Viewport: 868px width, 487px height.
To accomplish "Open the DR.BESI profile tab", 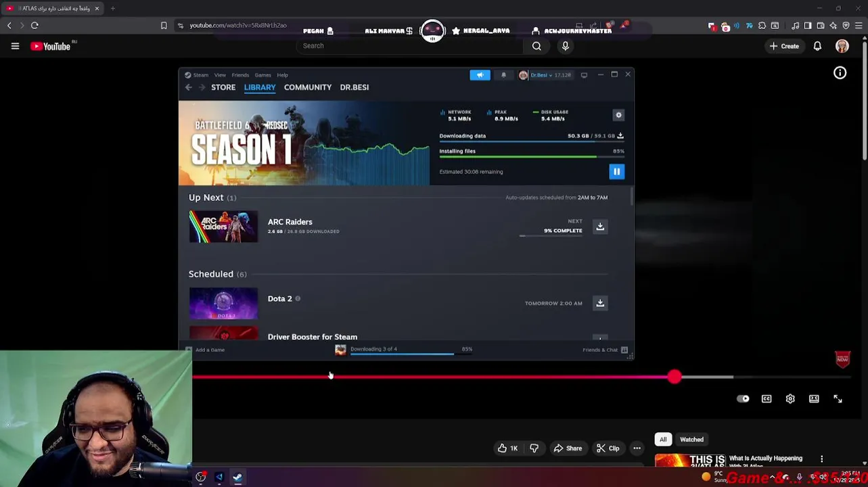I will pyautogui.click(x=355, y=87).
